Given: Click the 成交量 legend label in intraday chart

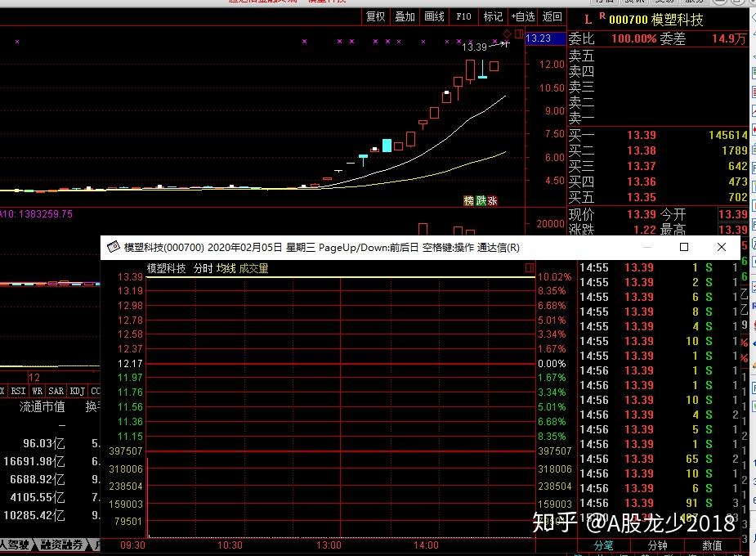Looking at the screenshot, I should click(x=253, y=268).
